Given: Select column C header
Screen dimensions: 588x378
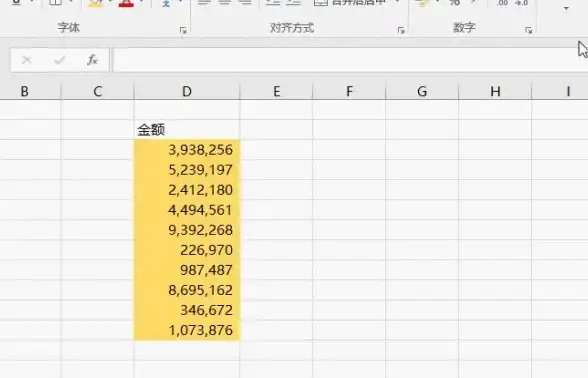Looking at the screenshot, I should (x=98, y=91).
